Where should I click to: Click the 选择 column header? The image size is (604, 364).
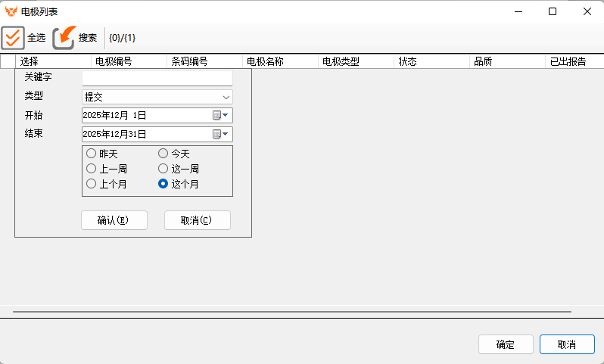click(53, 61)
